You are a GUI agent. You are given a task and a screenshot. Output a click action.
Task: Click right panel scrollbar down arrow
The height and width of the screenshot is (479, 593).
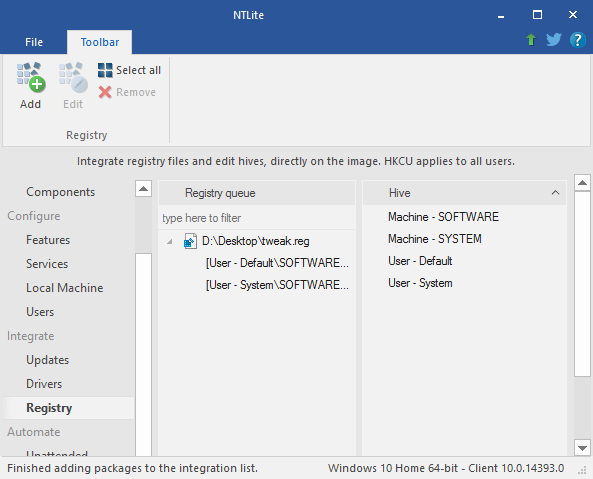click(582, 448)
